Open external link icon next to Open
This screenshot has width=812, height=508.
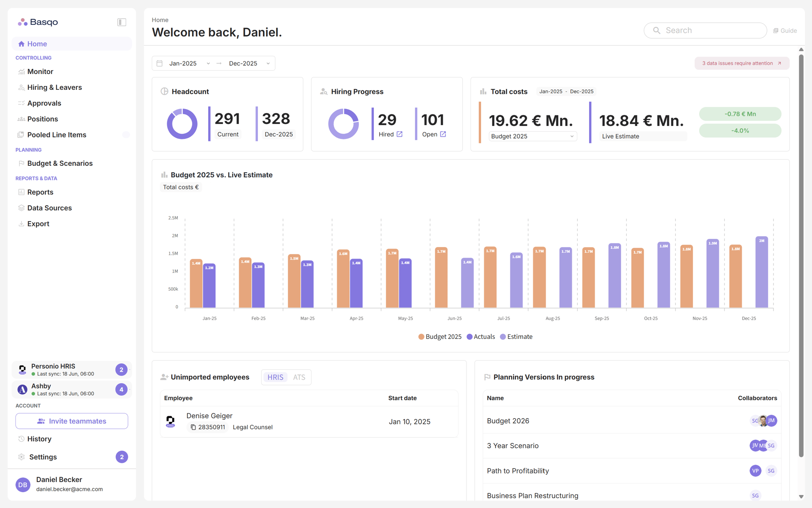pyautogui.click(x=443, y=134)
